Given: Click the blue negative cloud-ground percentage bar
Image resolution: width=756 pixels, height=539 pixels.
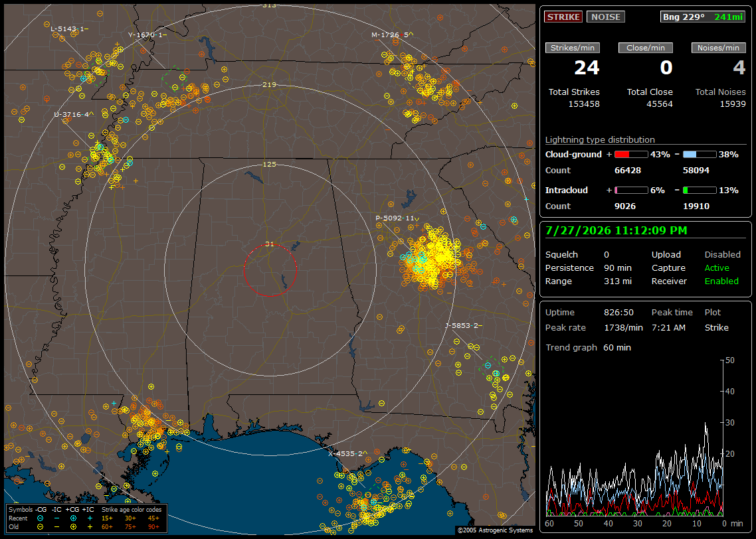Looking at the screenshot, I should pyautogui.click(x=700, y=155).
